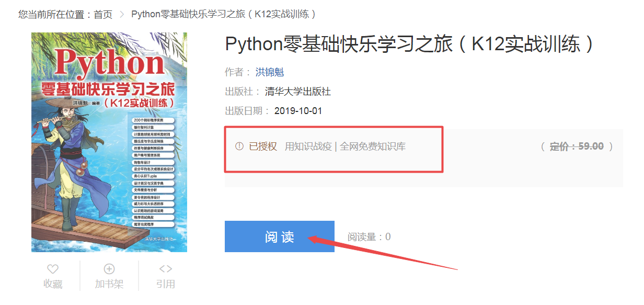Click publisher name 清华大学出版社
The image size is (644, 305).
tap(298, 92)
